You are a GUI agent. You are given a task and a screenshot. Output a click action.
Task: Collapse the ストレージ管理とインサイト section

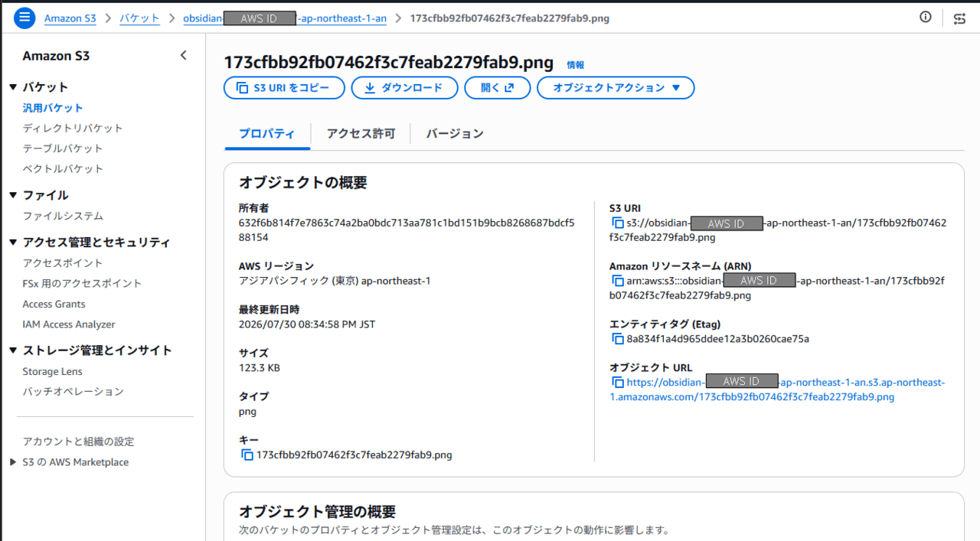tap(13, 350)
